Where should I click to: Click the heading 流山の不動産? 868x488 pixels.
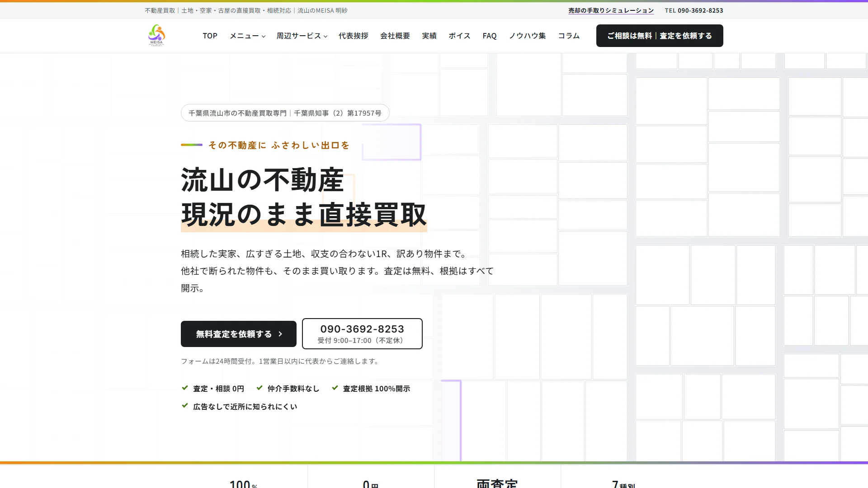263,180
